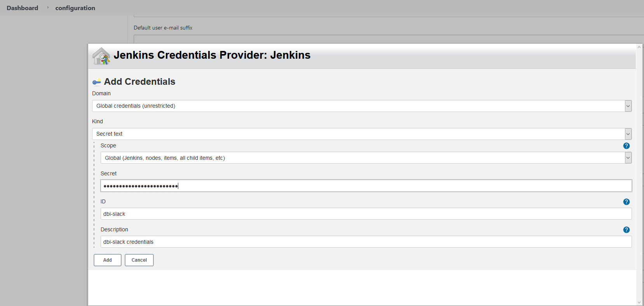Screen dimensions: 644x306
Task: Click the Cancel button
Action: tap(139, 260)
